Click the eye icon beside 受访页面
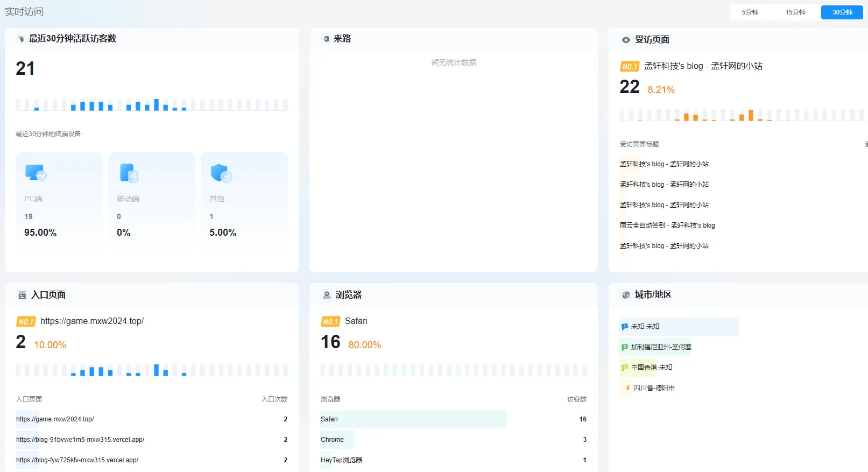The image size is (868, 472). [626, 40]
